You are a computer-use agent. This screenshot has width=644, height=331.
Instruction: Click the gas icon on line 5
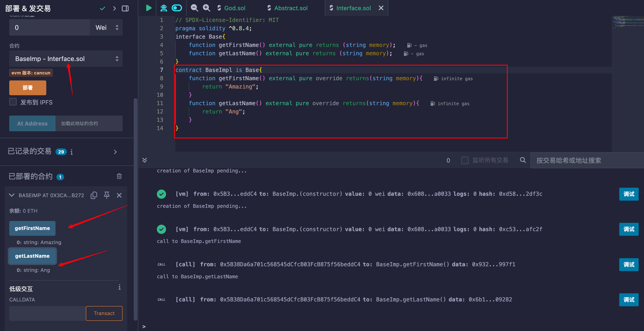pos(406,54)
